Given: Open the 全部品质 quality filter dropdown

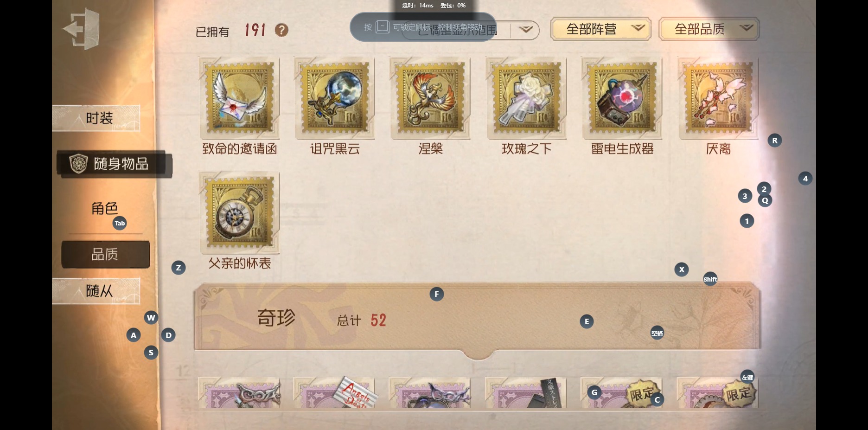Looking at the screenshot, I should click(x=708, y=29).
